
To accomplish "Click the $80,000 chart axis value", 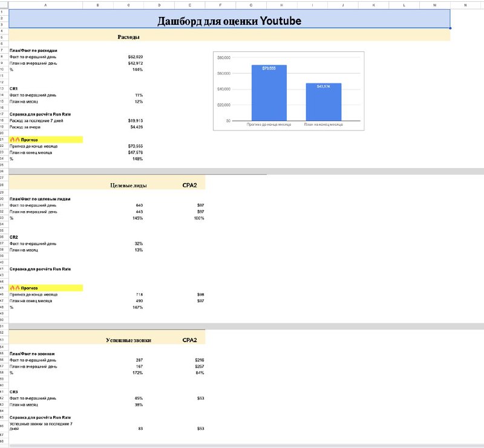I will [224, 57].
